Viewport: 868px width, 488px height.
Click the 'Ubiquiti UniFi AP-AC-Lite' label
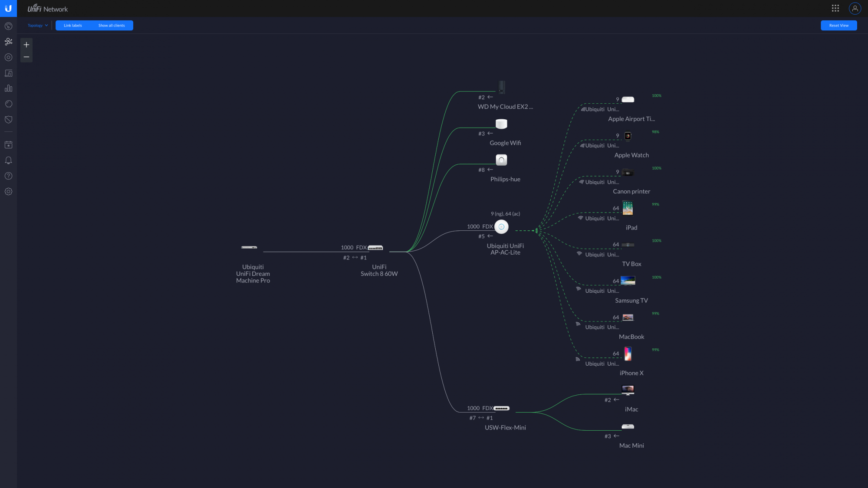pos(505,249)
